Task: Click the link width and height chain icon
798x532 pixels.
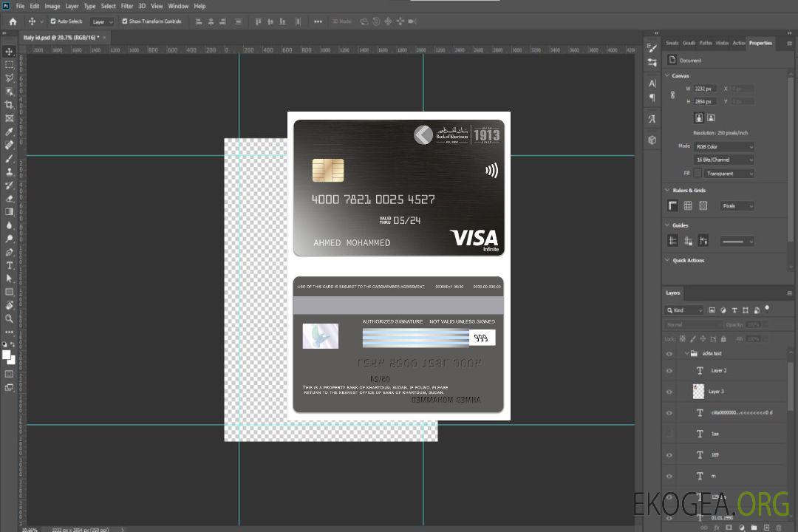Action: pos(673,95)
